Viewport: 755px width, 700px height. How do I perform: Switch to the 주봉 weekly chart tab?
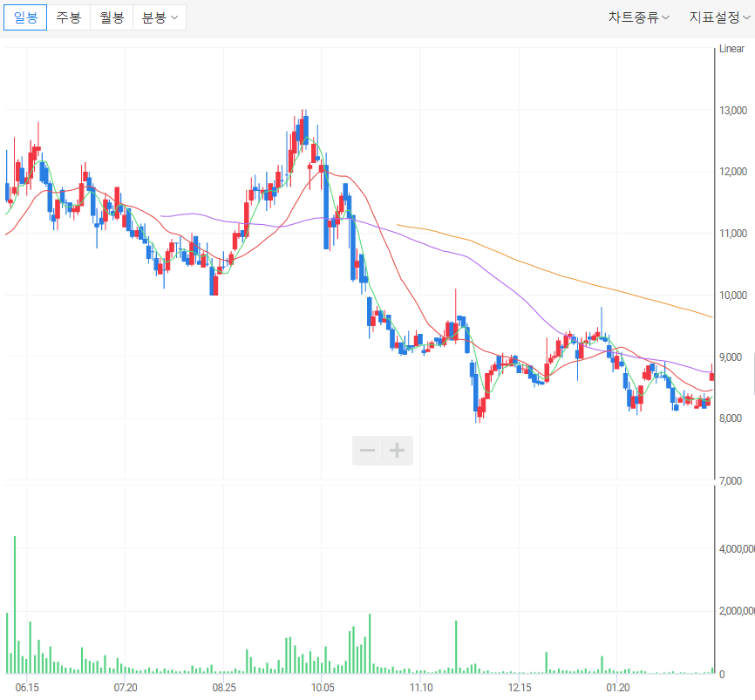(x=68, y=17)
